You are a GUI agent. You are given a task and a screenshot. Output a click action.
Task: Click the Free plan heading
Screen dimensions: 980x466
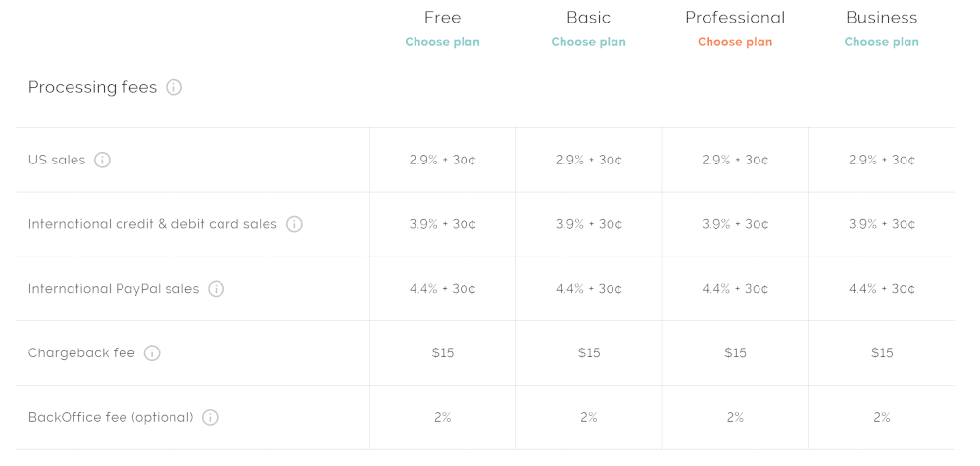(x=443, y=17)
